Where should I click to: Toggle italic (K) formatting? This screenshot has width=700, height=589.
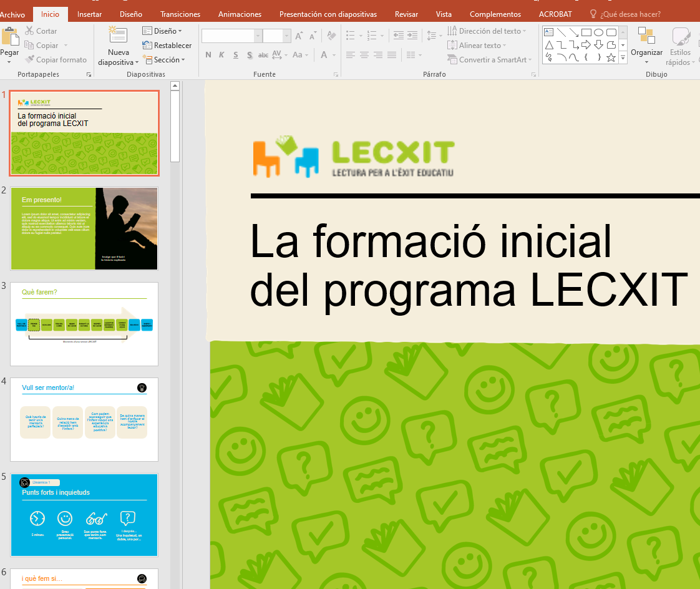[x=221, y=55]
